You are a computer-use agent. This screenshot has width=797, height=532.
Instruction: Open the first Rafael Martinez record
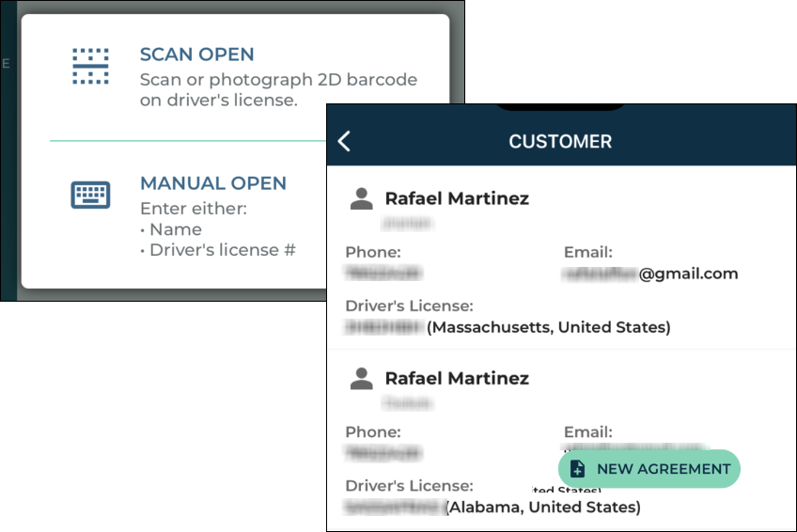(x=457, y=198)
